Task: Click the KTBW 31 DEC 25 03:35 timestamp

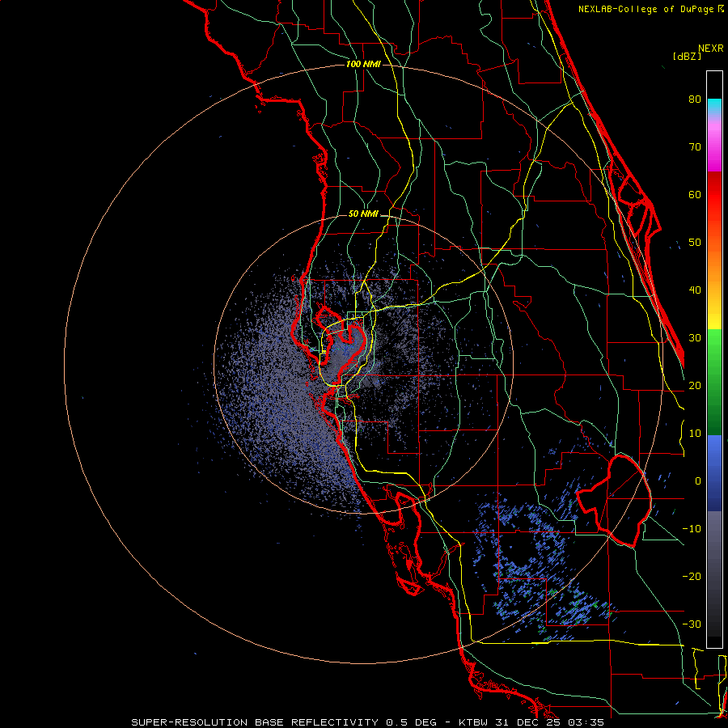Action: [531, 722]
